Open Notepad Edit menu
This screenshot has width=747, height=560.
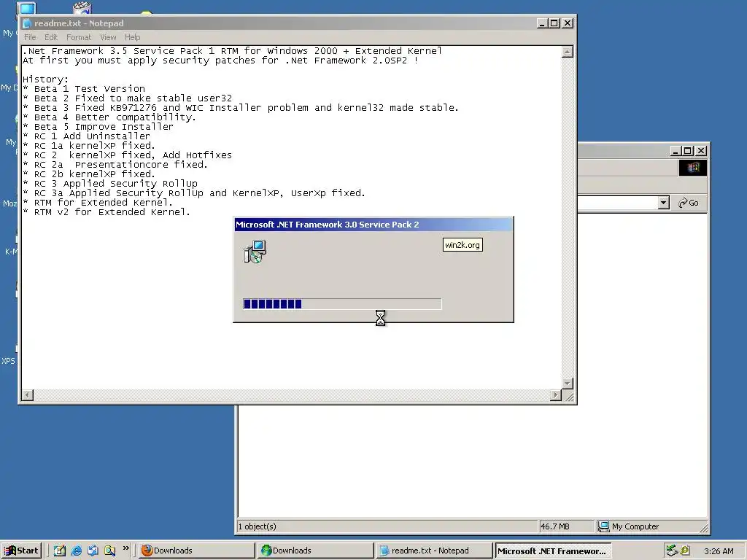pos(51,37)
